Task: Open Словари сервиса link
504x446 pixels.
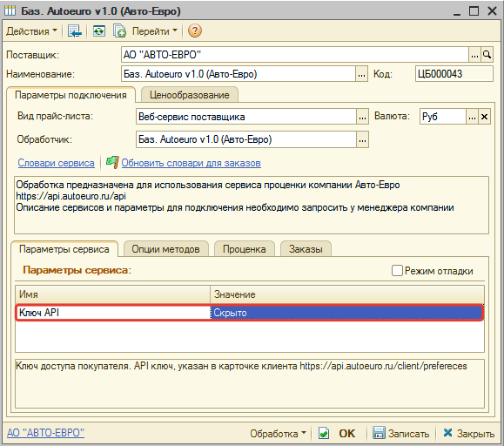Action: (57, 163)
